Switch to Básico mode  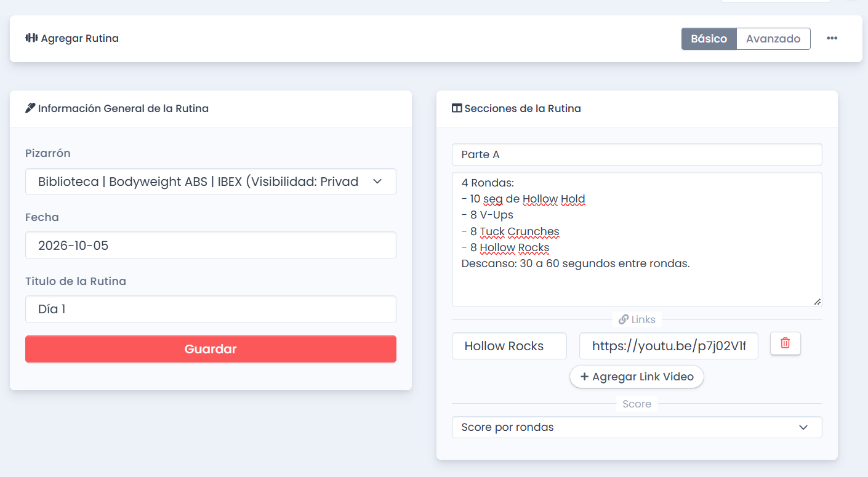click(709, 39)
